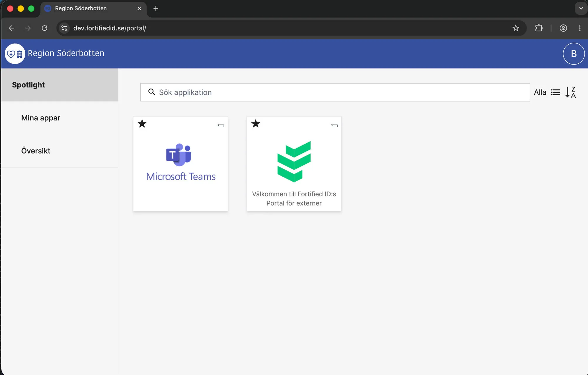The height and width of the screenshot is (375, 588).
Task: Reload the page with refresh icon
Action: (x=44, y=28)
